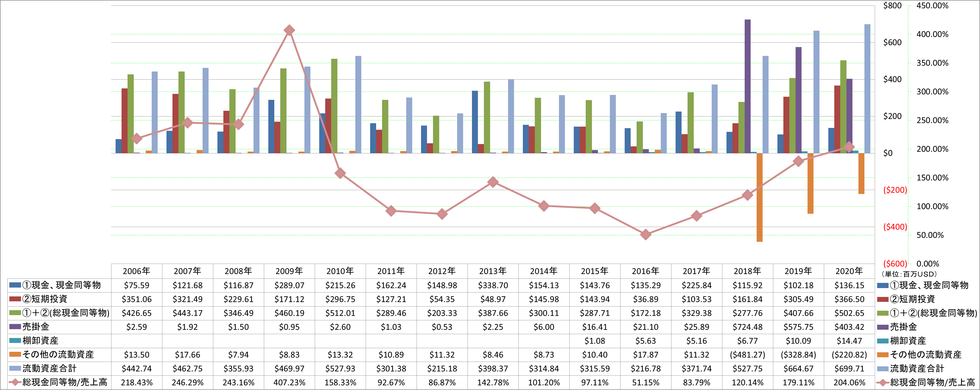Select the 2013年 column header
Screen dimensions: 980x390
[493, 271]
